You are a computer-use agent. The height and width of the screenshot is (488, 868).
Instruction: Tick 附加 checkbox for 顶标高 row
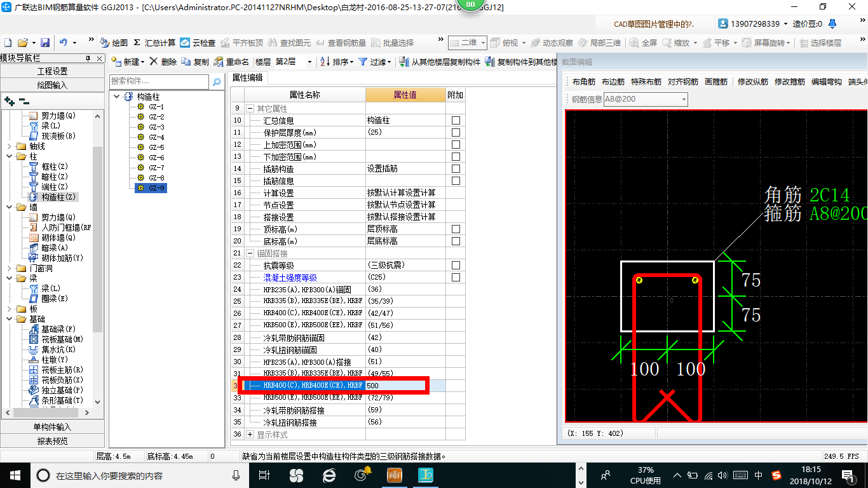[x=456, y=229]
